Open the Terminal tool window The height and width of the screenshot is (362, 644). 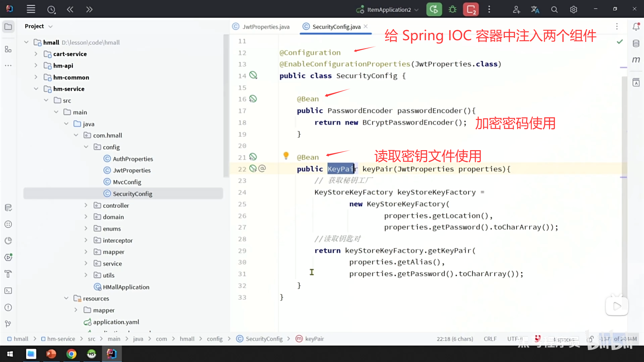click(8, 291)
